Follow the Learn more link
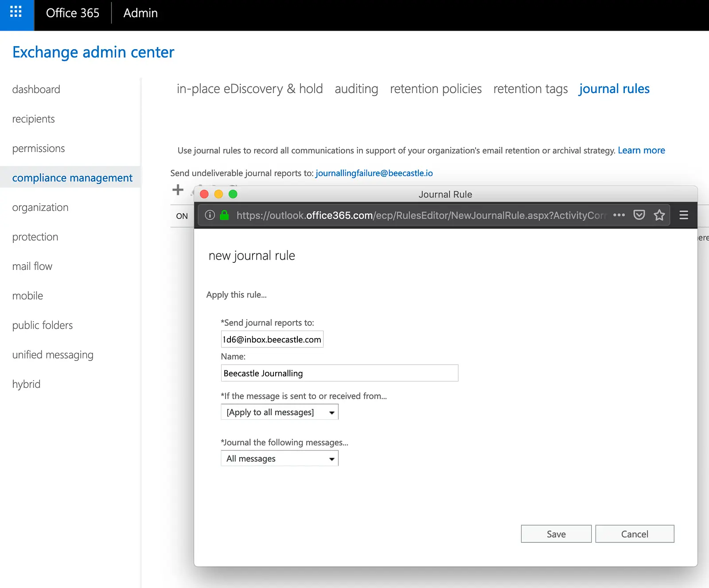This screenshot has height=588, width=709. coord(641,150)
